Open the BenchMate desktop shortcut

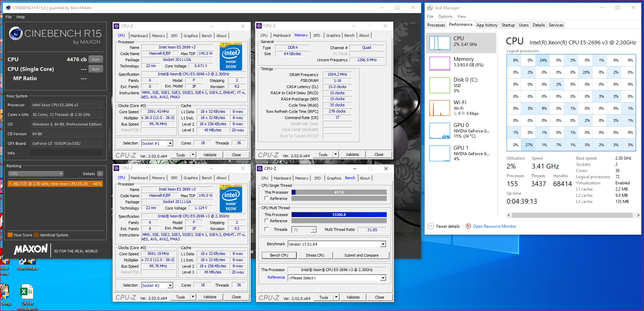click(27, 262)
